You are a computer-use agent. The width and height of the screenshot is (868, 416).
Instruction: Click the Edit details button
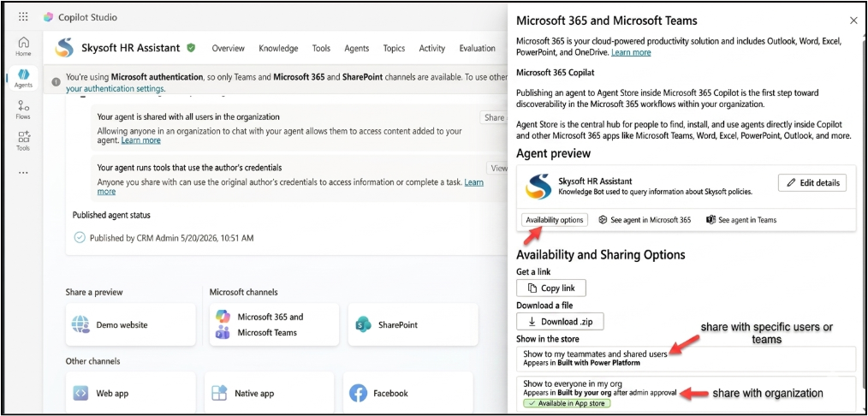812,182
